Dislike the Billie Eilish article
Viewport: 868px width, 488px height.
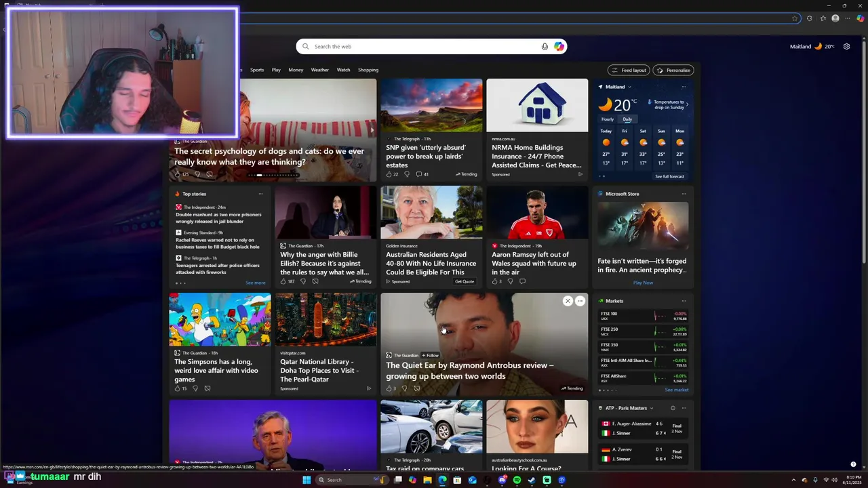(x=302, y=281)
